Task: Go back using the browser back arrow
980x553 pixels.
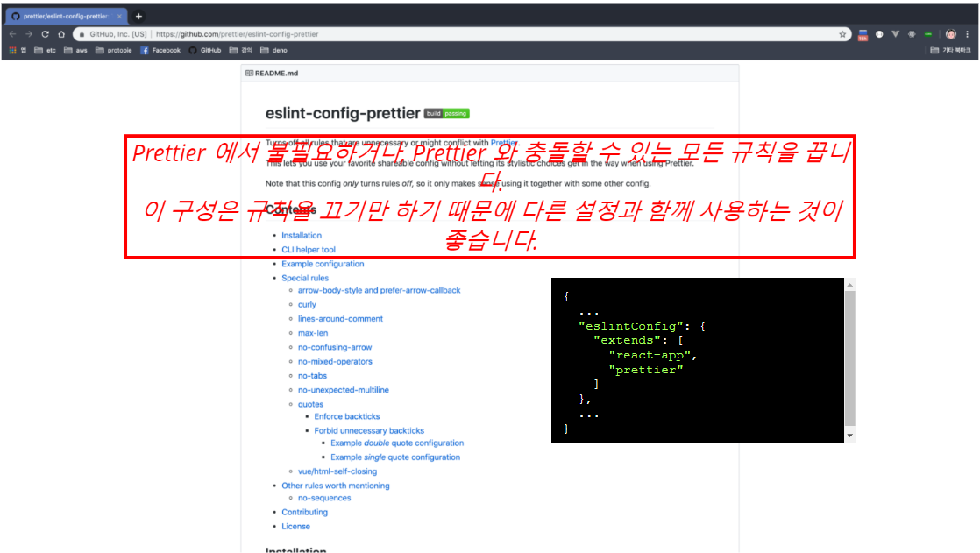Action: click(12, 34)
